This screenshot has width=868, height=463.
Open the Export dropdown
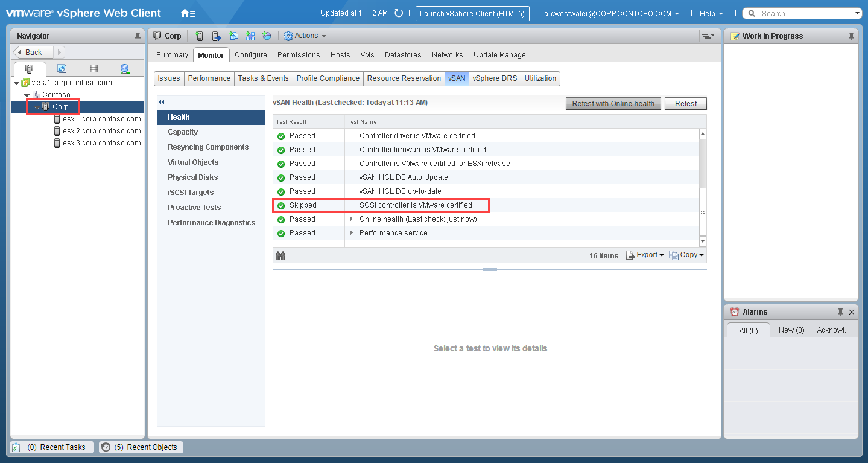tap(645, 255)
